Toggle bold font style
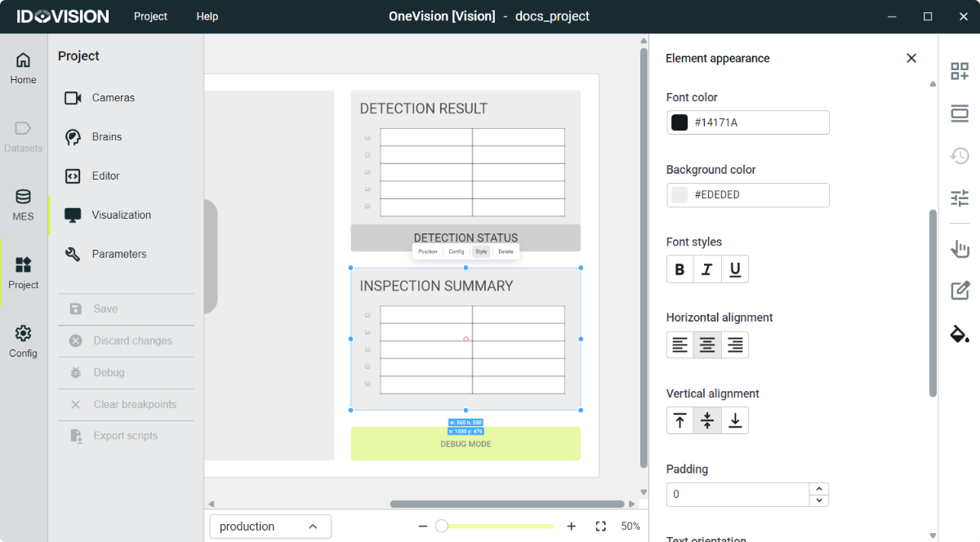980x542 pixels. pyautogui.click(x=679, y=269)
